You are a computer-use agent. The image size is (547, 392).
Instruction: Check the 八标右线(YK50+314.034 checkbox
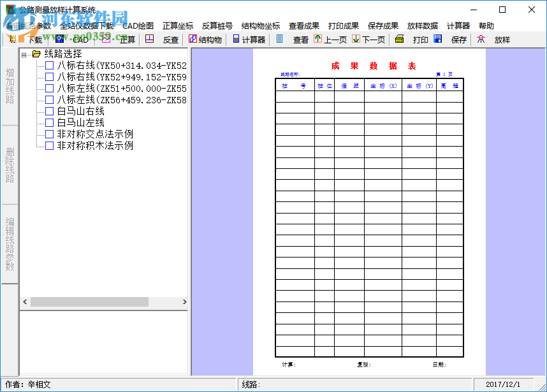pyautogui.click(x=50, y=66)
